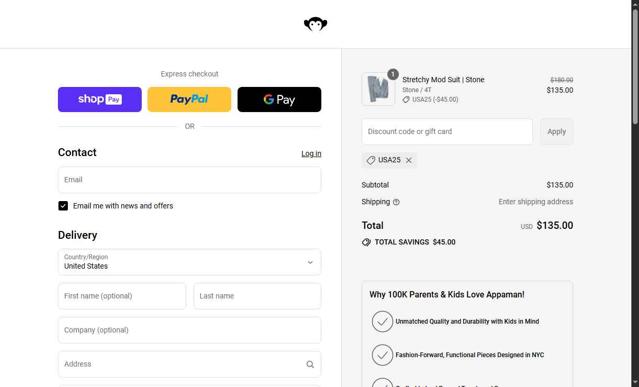The height and width of the screenshot is (387, 639).
Task: Click the Subtotal $135.00 value
Action: click(x=560, y=185)
